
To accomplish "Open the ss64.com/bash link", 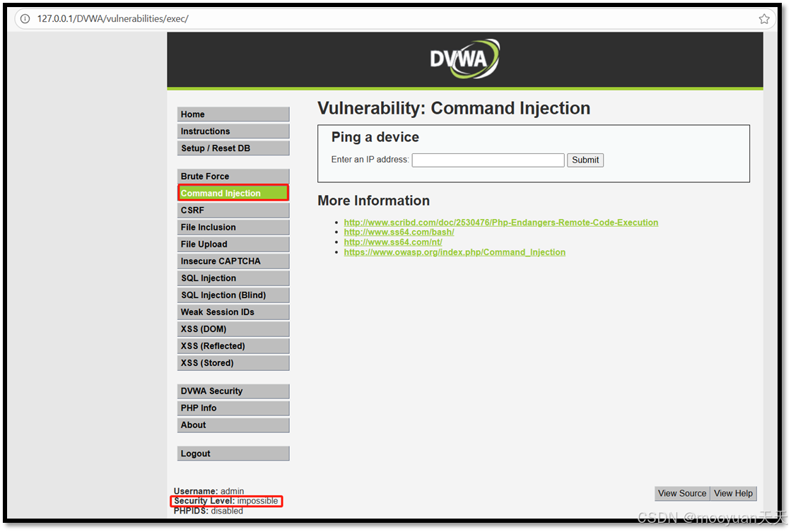I will [x=399, y=232].
